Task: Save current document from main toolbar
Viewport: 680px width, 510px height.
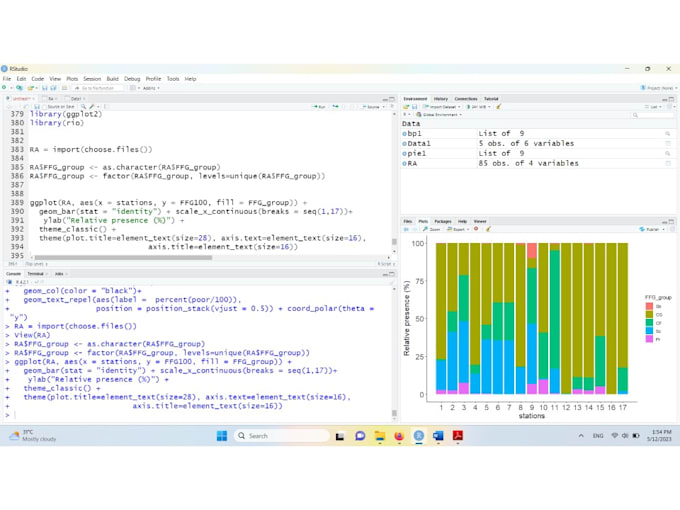Action: pyautogui.click(x=45, y=88)
